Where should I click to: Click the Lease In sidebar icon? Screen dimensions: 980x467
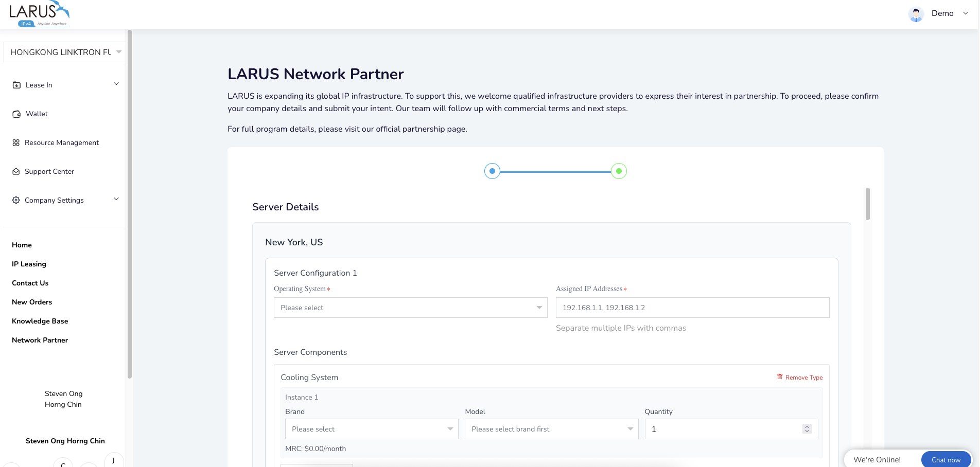pos(16,85)
